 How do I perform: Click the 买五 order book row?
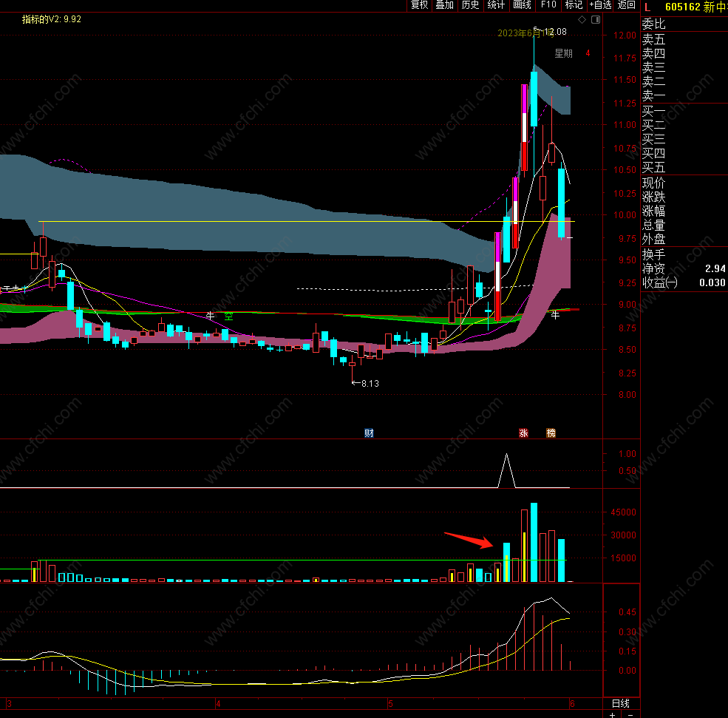pos(653,167)
